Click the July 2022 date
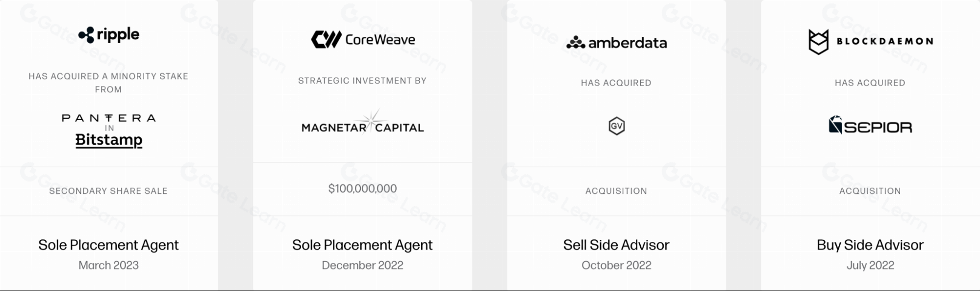The height and width of the screenshot is (291, 980). [x=870, y=265]
